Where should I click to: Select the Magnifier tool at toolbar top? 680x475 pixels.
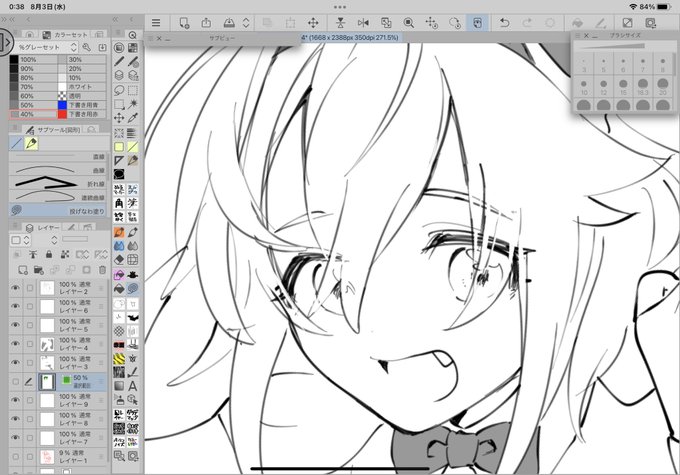pyautogui.click(x=133, y=35)
